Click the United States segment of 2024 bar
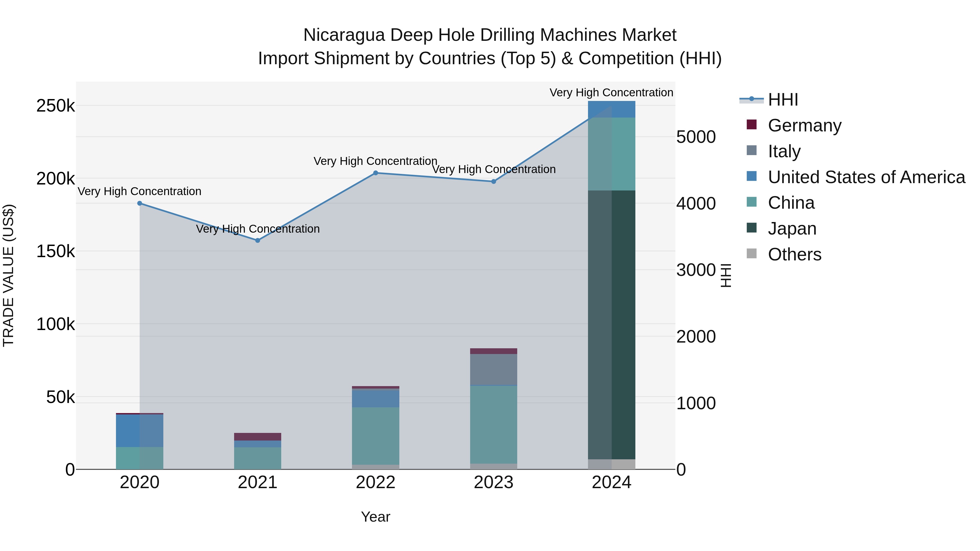Image resolution: width=980 pixels, height=551 pixels. pos(612,109)
